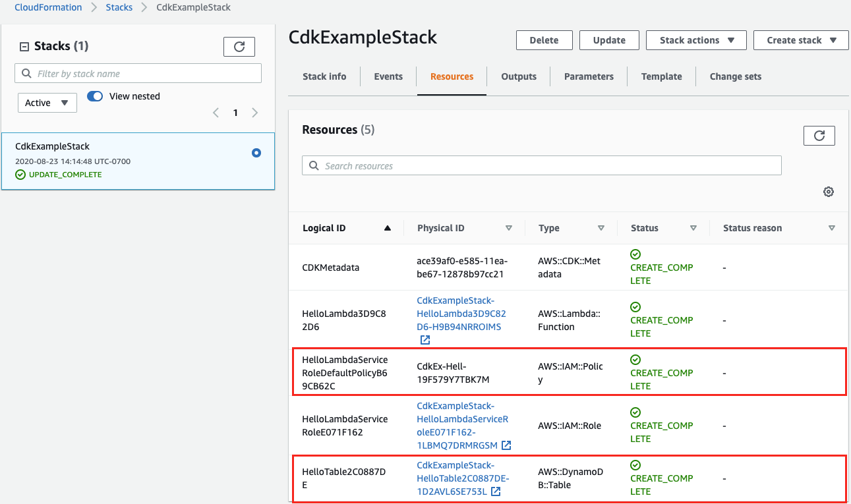
Task: Click the Logical ID column header
Action: (x=324, y=228)
